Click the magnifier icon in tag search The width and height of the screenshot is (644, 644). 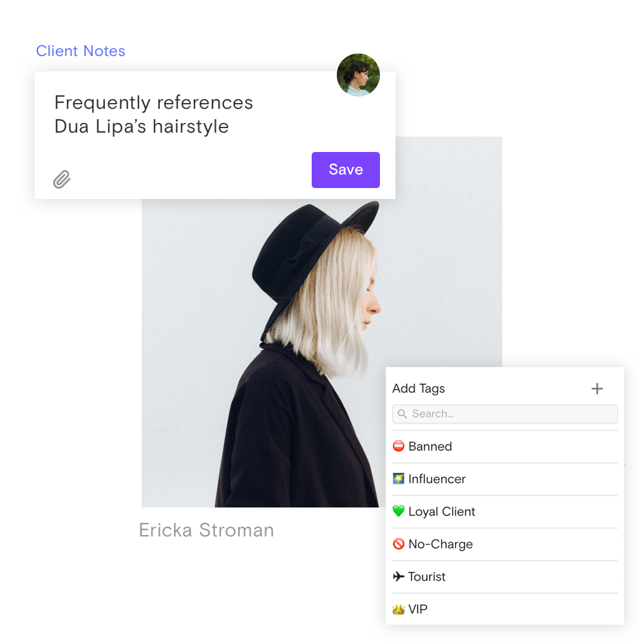pyautogui.click(x=402, y=413)
